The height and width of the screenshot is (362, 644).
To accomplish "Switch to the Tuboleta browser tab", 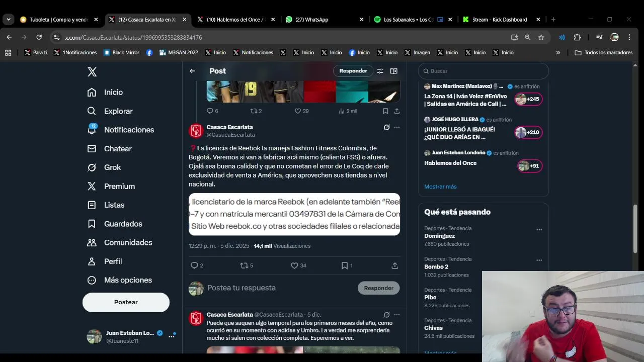I will 58,20.
